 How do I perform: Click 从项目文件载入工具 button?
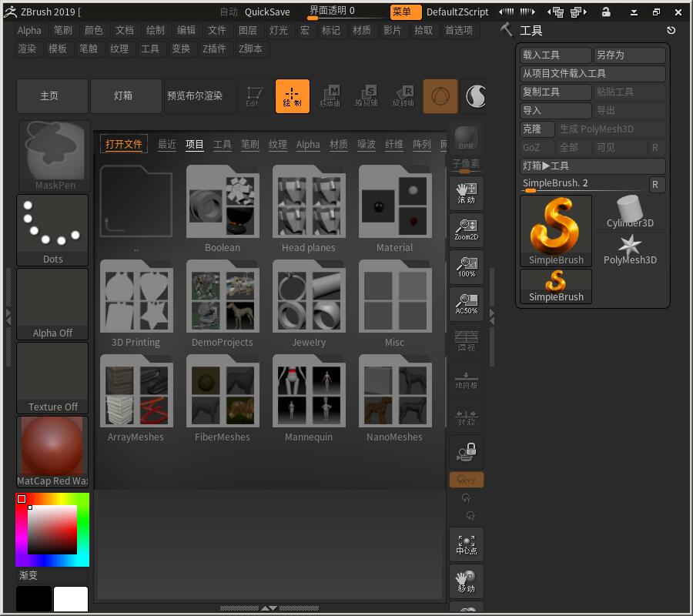pos(593,73)
